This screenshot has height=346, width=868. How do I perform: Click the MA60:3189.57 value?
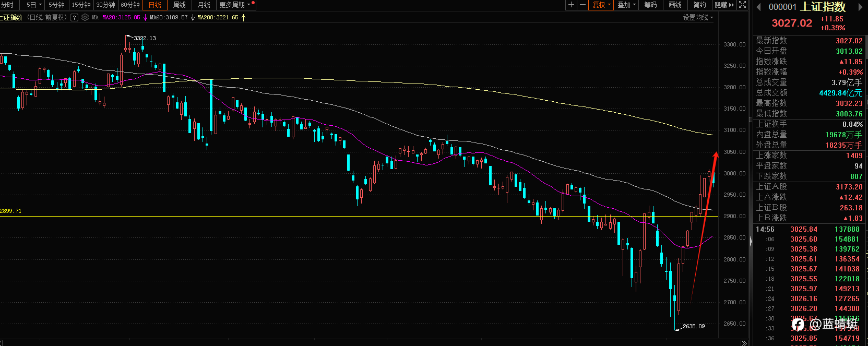(x=169, y=17)
